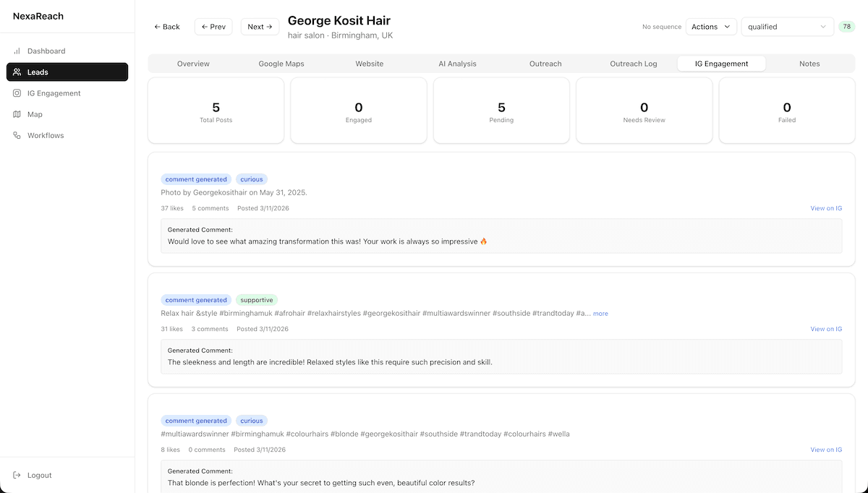The height and width of the screenshot is (493, 868).
Task: Click the Workflows icon in sidebar
Action: 17,135
